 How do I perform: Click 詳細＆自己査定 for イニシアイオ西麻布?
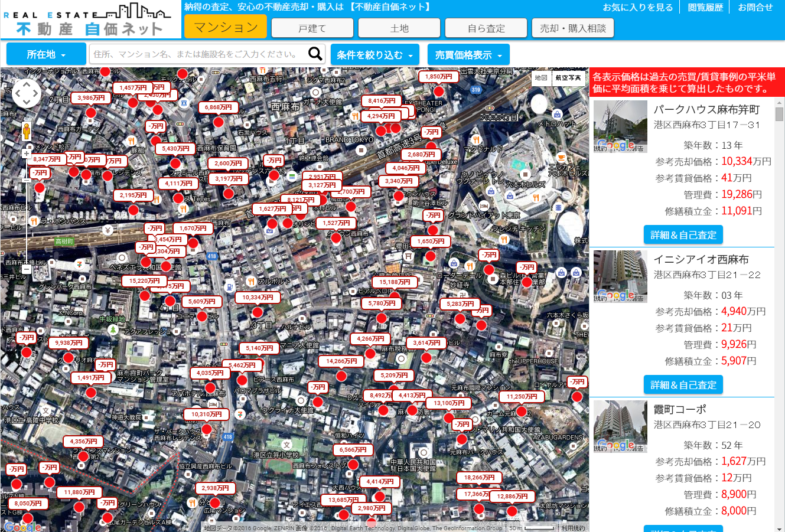coord(683,385)
